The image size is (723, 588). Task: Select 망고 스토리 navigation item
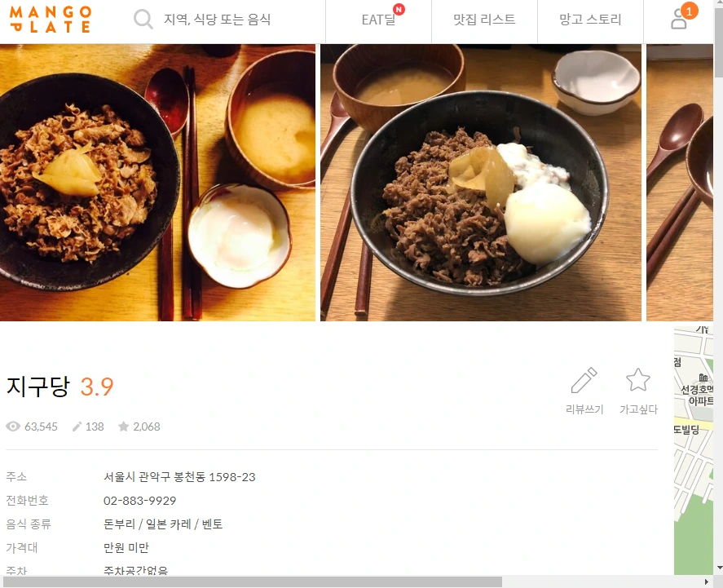589,20
